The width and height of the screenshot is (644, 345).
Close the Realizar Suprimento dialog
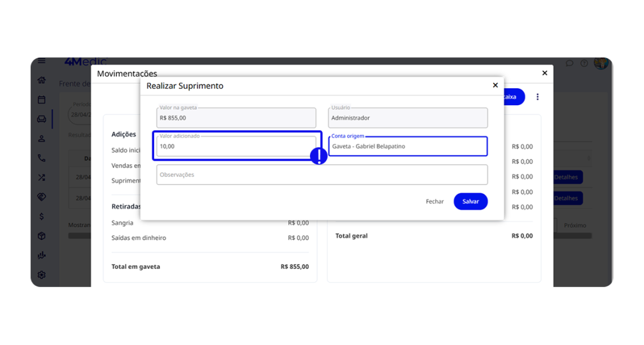pyautogui.click(x=495, y=86)
